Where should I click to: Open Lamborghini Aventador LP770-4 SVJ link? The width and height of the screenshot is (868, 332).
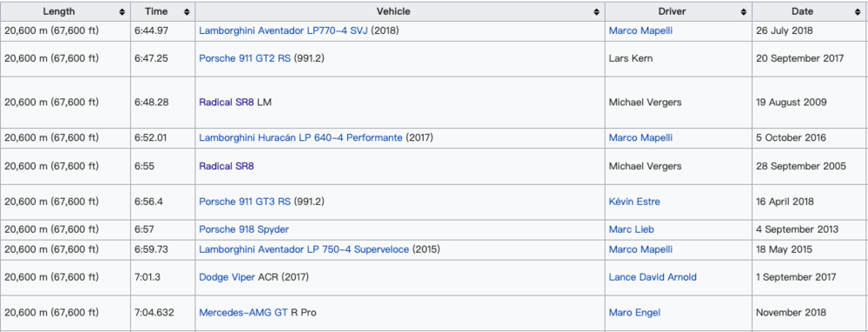[284, 31]
